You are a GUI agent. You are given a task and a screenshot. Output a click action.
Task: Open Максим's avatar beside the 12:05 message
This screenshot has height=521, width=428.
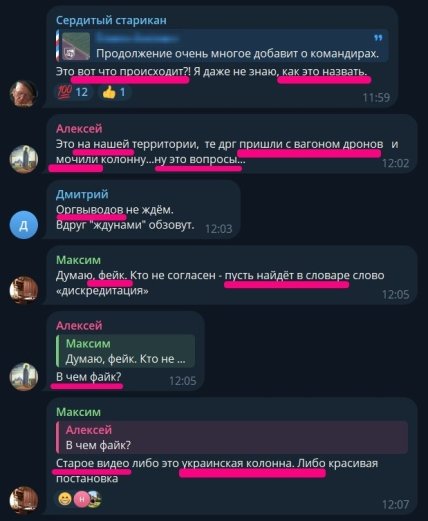click(24, 290)
